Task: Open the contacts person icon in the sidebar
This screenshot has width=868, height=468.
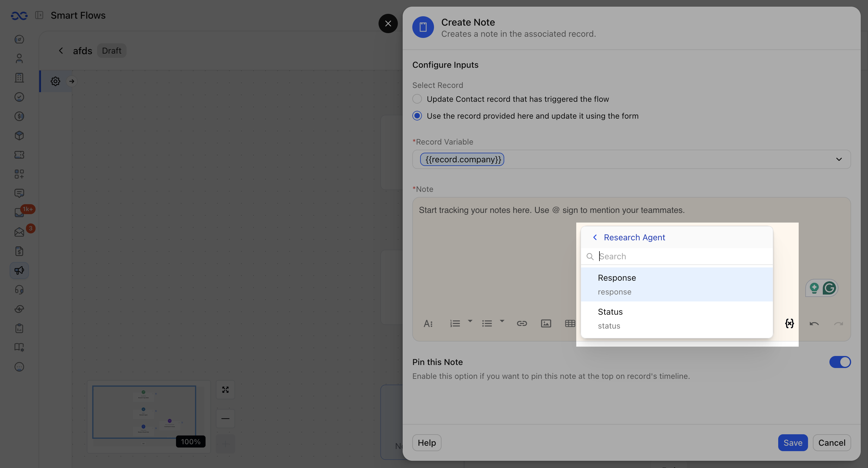Action: 19,59
